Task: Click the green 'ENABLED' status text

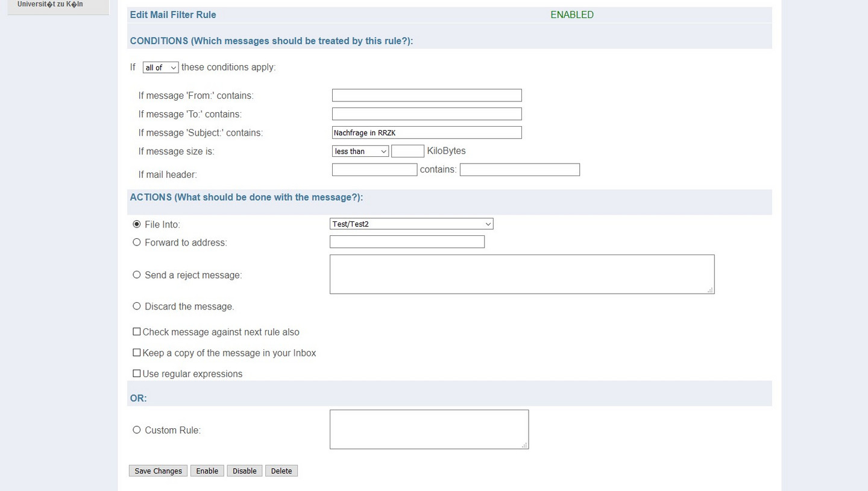Action: pos(572,15)
